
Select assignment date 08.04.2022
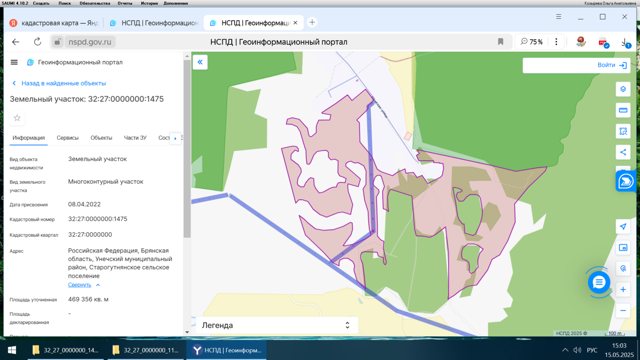tap(84, 204)
